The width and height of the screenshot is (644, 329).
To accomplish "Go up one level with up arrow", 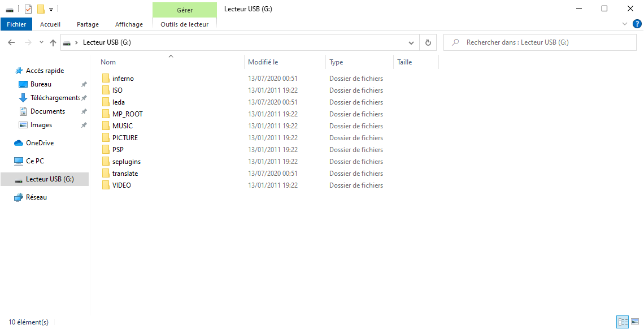I will point(53,42).
